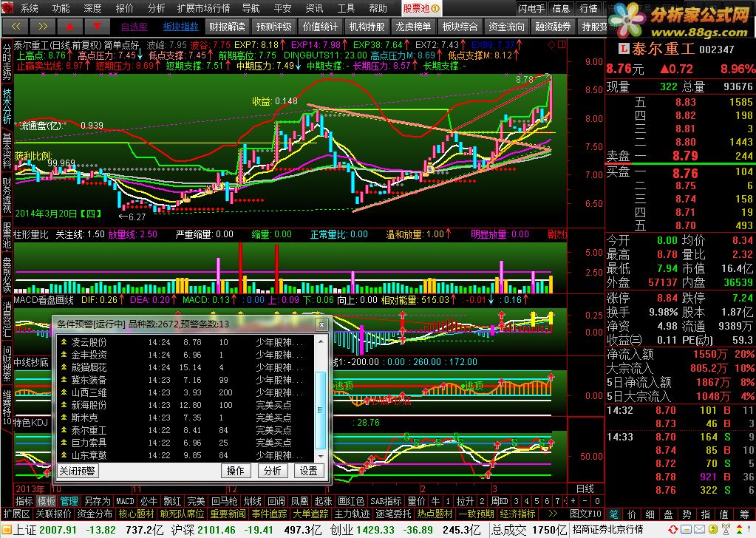Click the double right arrow navigation icon
Image resolution: width=756 pixels, height=538 pixels.
pyautogui.click(x=42, y=27)
